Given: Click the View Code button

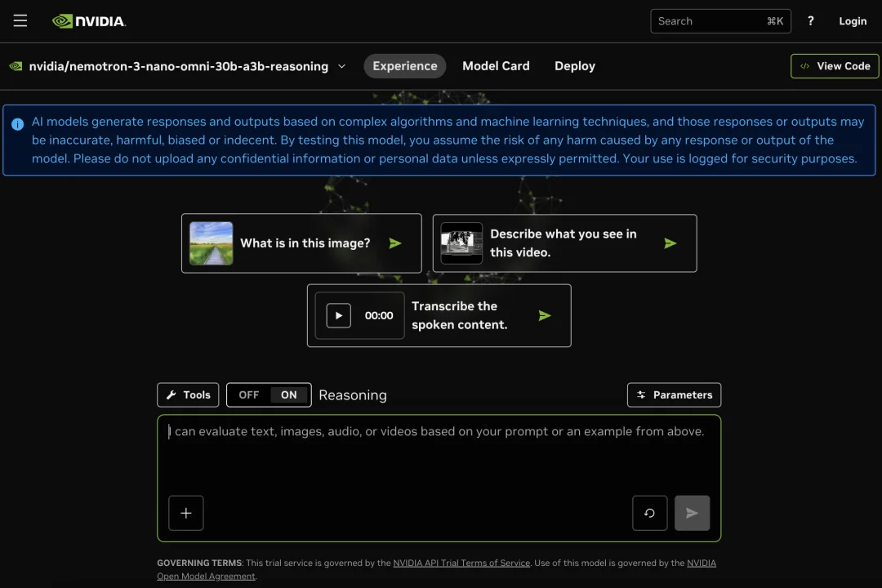Looking at the screenshot, I should pyautogui.click(x=835, y=66).
